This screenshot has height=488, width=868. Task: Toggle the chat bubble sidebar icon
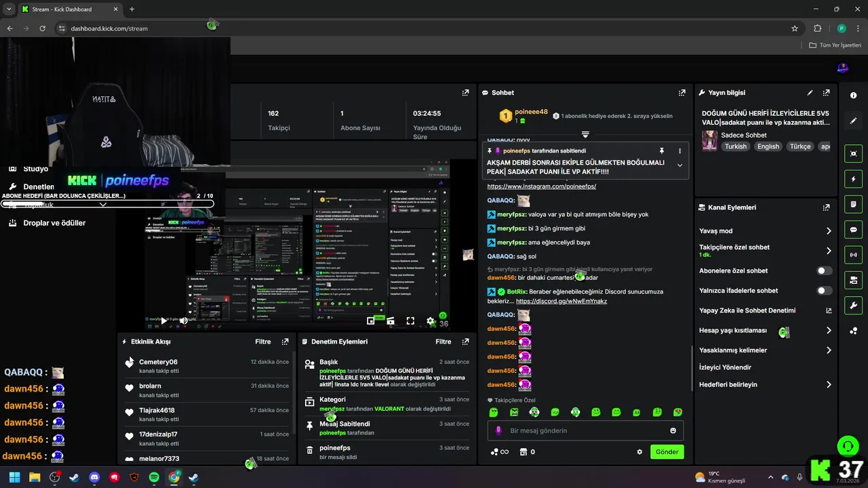tap(854, 230)
